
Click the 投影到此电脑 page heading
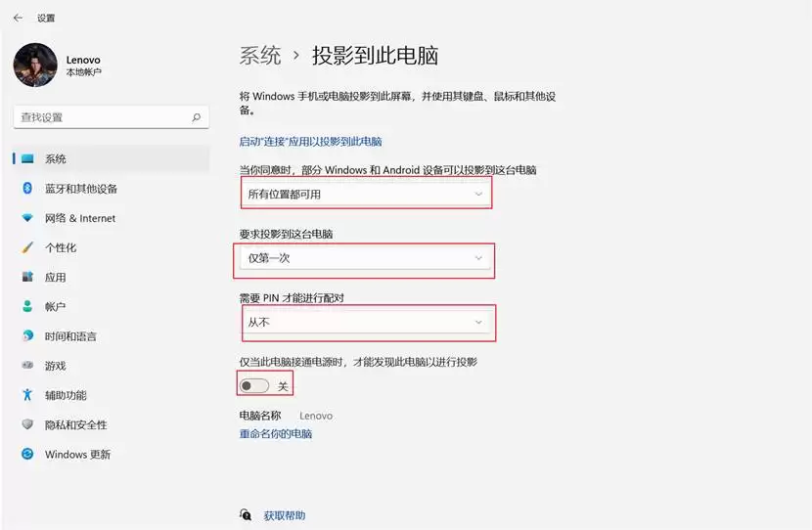point(376,56)
